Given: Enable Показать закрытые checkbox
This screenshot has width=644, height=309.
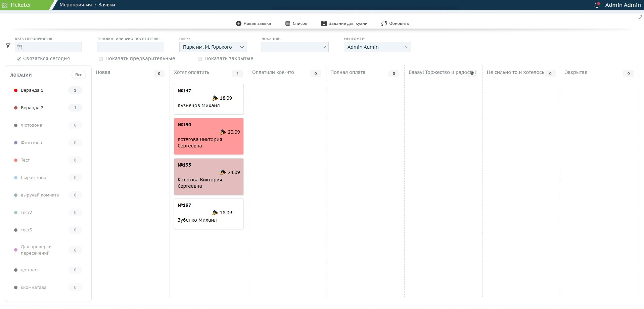Looking at the screenshot, I should (200, 59).
